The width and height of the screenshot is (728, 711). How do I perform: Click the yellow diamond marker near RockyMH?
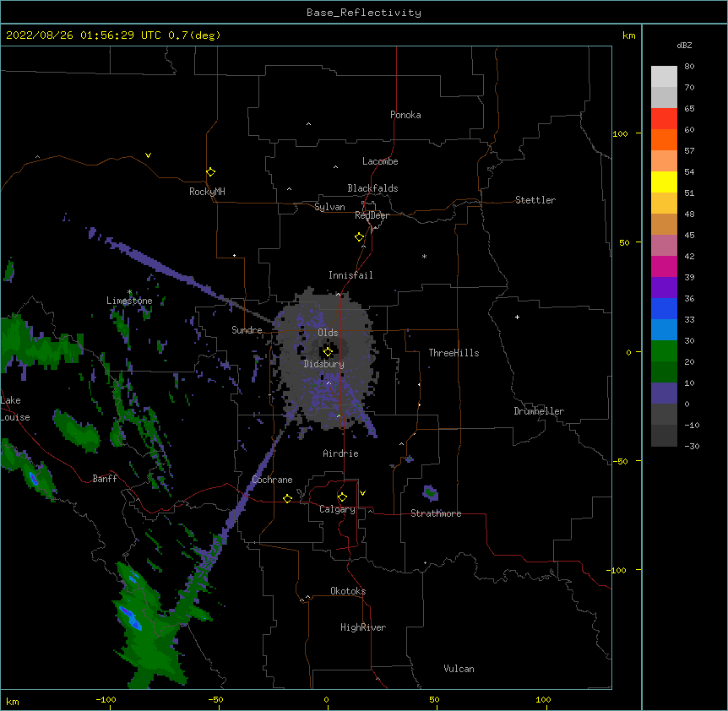point(211,172)
